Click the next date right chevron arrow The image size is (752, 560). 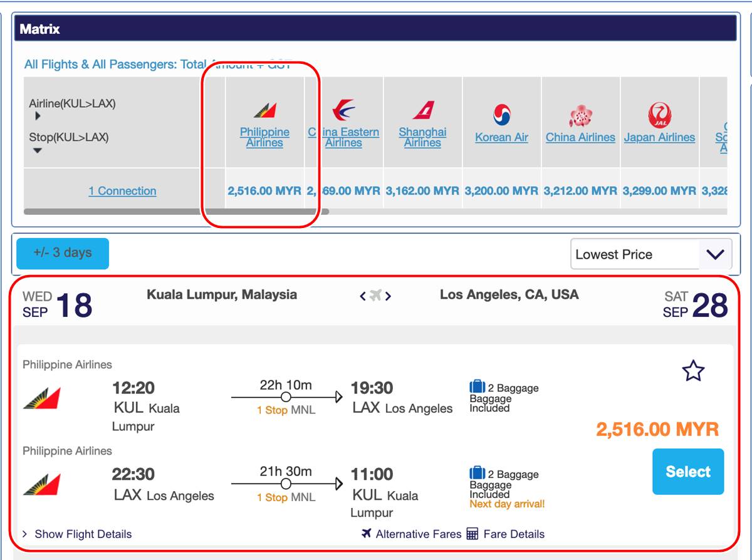tap(389, 296)
